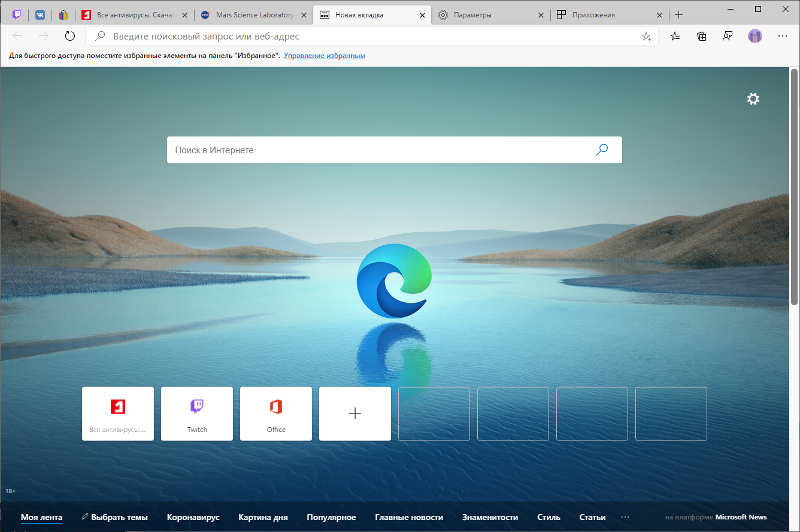The height and width of the screenshot is (532, 800).
Task: Switch to the pinned VK tab
Action: (x=40, y=15)
